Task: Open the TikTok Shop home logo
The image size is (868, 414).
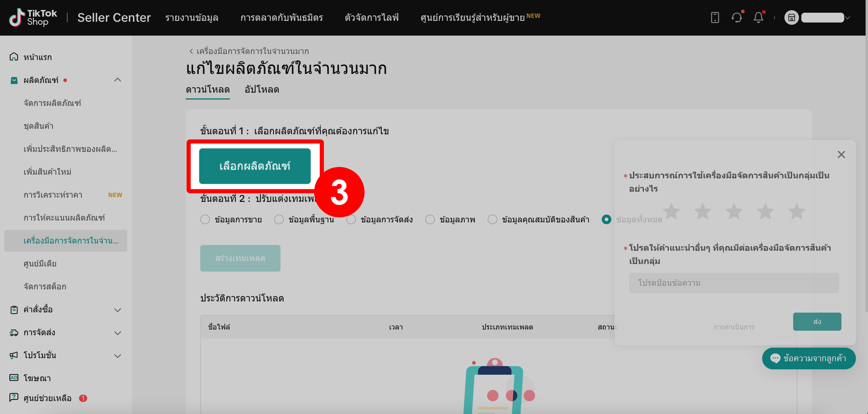Action: coord(32,17)
